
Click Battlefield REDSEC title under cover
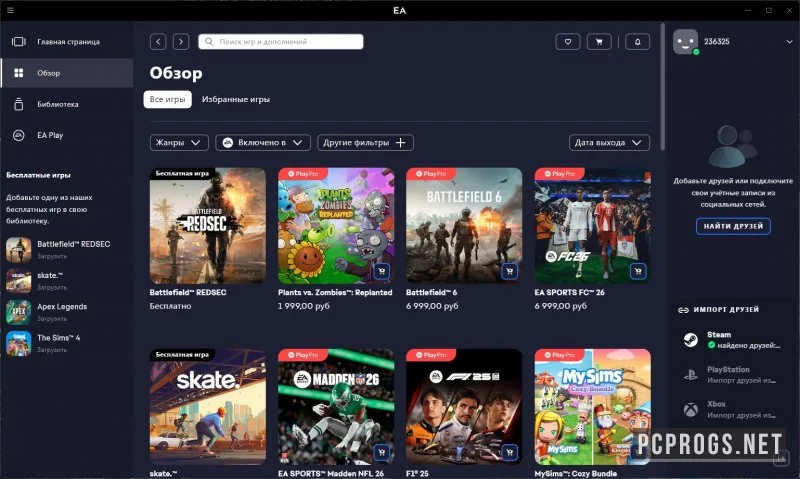click(x=188, y=292)
